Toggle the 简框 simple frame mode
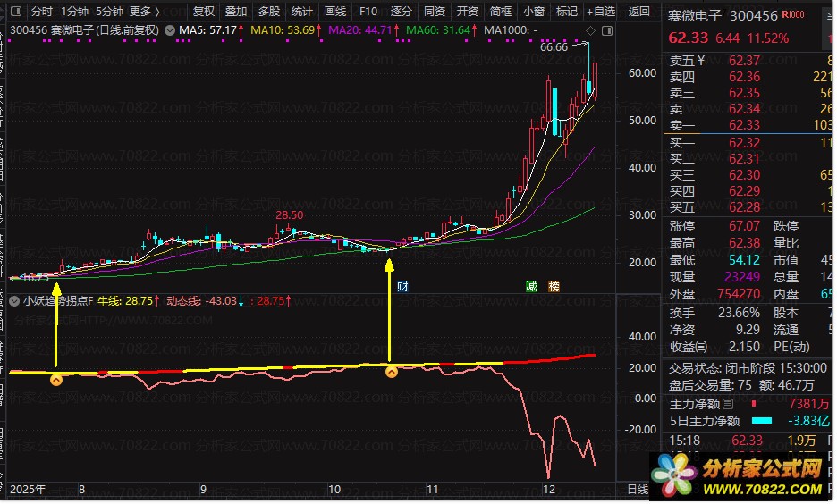 [x=500, y=11]
